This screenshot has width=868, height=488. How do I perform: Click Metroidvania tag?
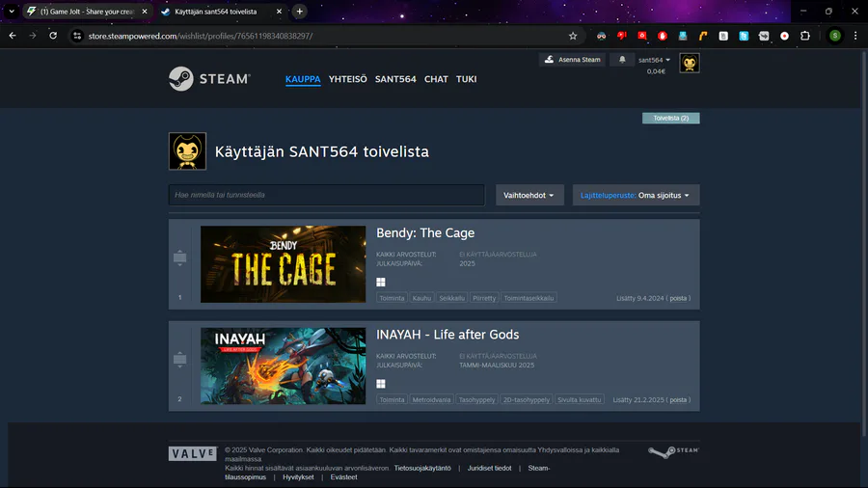431,400
